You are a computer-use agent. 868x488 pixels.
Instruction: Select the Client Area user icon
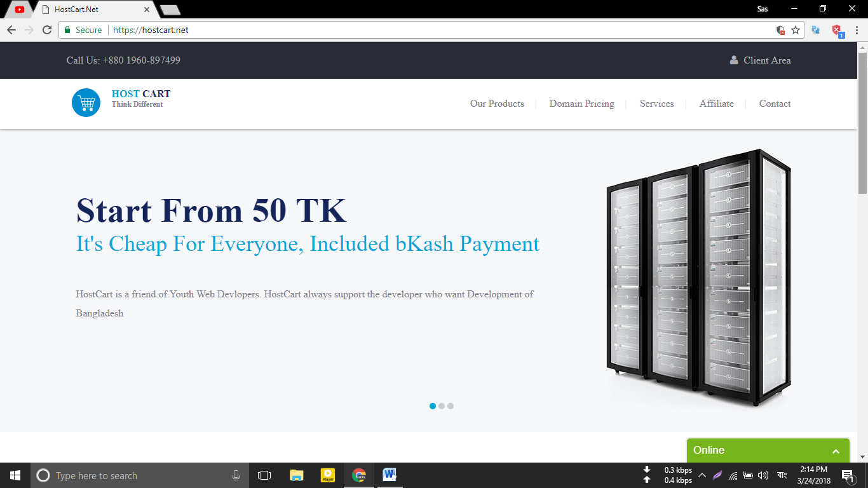pos(735,60)
